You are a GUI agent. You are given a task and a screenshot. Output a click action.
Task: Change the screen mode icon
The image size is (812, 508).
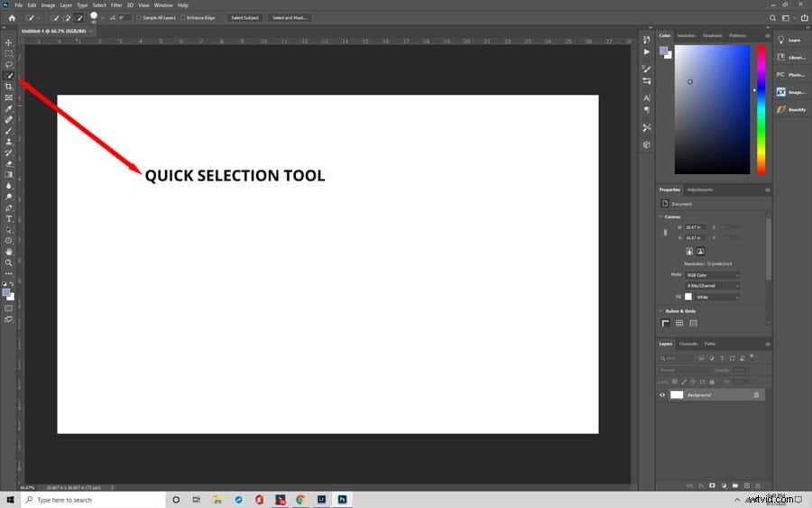pyautogui.click(x=9, y=319)
